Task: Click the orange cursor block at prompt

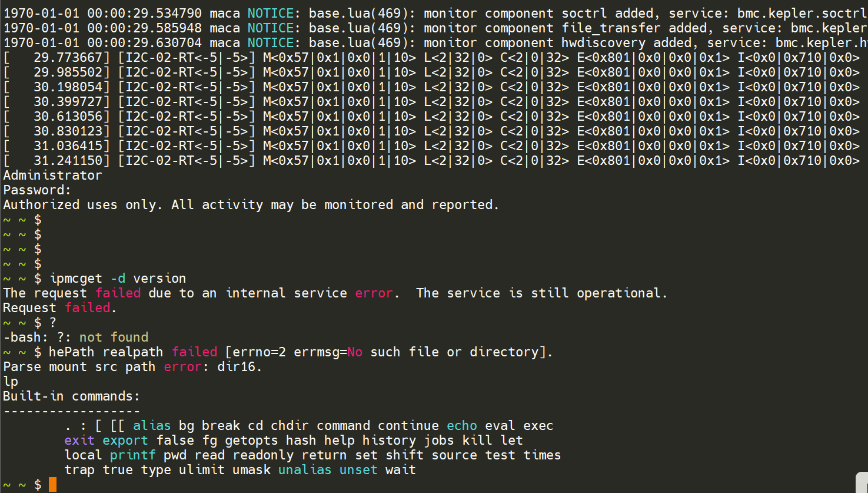Action: pyautogui.click(x=52, y=485)
